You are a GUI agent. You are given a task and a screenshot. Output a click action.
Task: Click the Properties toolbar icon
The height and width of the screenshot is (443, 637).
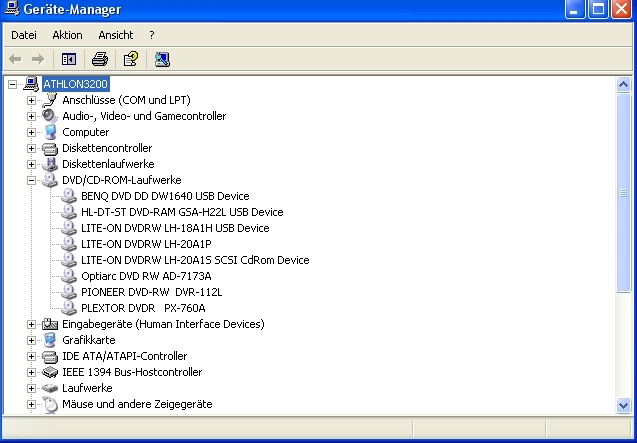tap(130, 60)
